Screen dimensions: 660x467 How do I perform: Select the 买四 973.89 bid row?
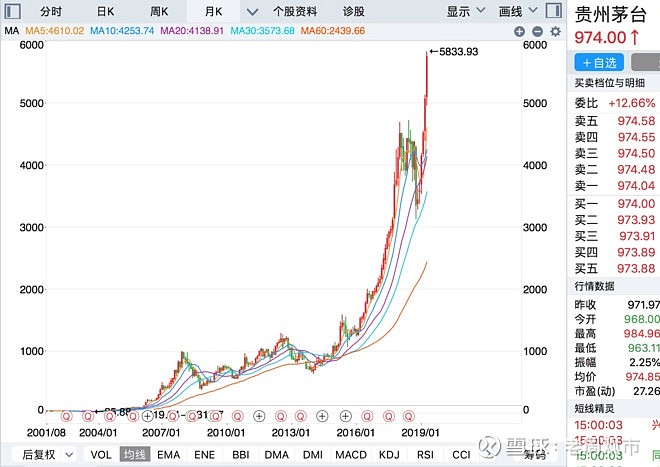click(615, 252)
